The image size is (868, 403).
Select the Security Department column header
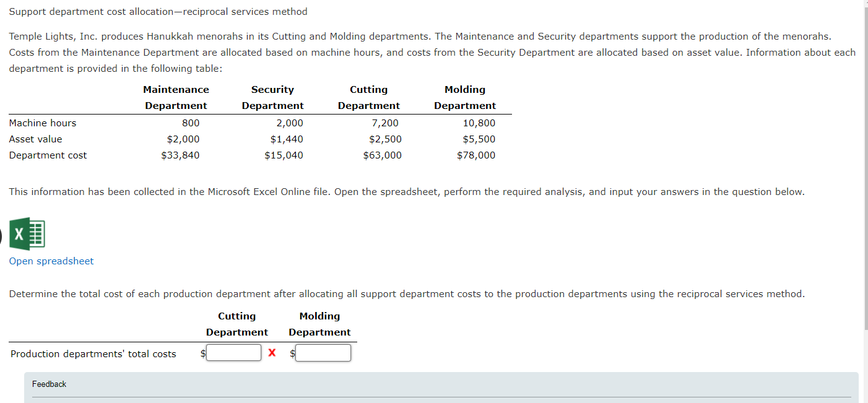point(272,97)
